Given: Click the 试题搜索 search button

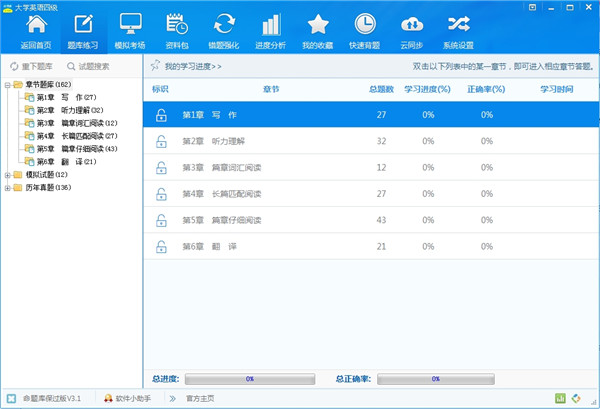Looking at the screenshot, I should click(x=88, y=67).
